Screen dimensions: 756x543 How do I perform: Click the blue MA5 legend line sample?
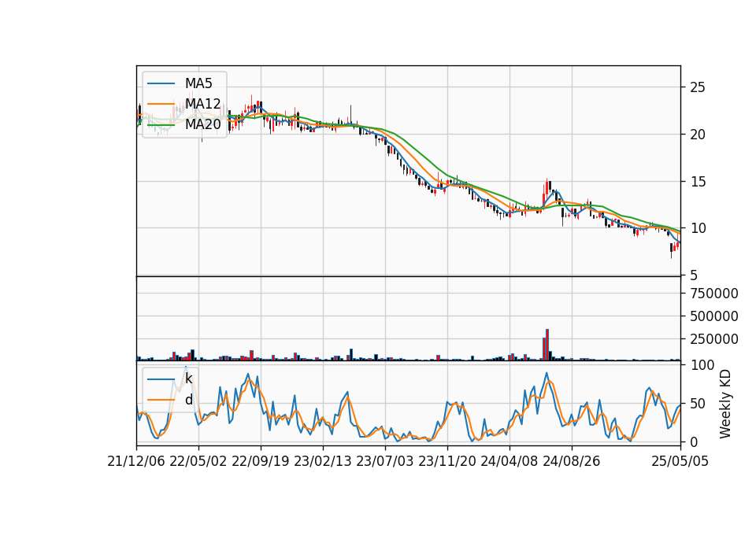coord(161,83)
